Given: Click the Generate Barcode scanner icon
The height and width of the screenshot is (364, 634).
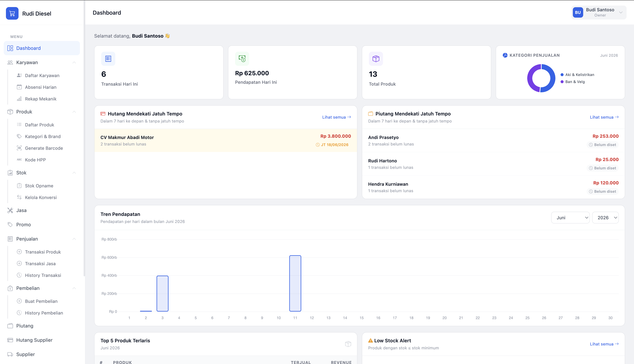Looking at the screenshot, I should (x=19, y=148).
